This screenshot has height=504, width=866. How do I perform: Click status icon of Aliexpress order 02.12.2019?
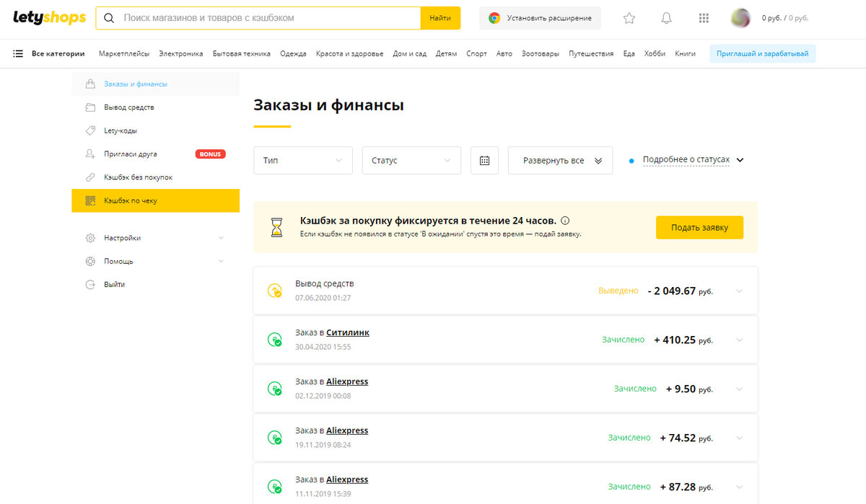(x=275, y=389)
